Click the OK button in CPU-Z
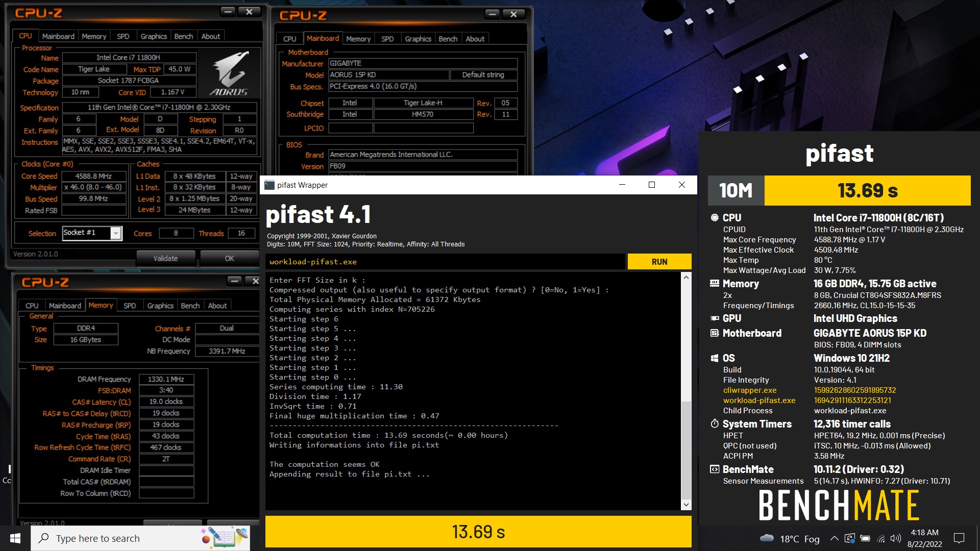This screenshot has width=980, height=551. click(230, 259)
